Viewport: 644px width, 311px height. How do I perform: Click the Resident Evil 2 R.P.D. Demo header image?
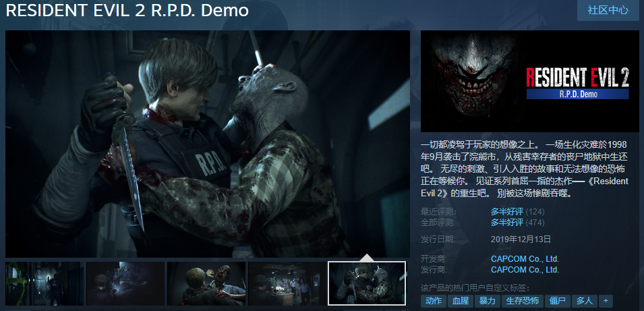point(529,81)
